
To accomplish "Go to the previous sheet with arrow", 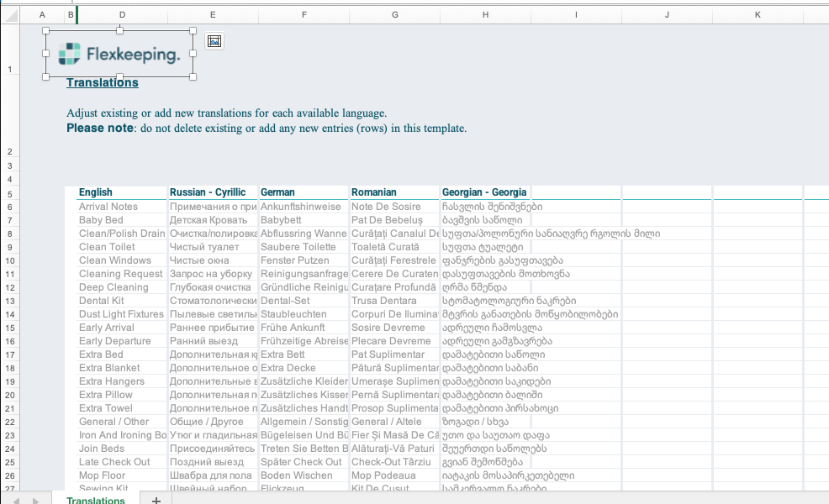I will pos(16,501).
